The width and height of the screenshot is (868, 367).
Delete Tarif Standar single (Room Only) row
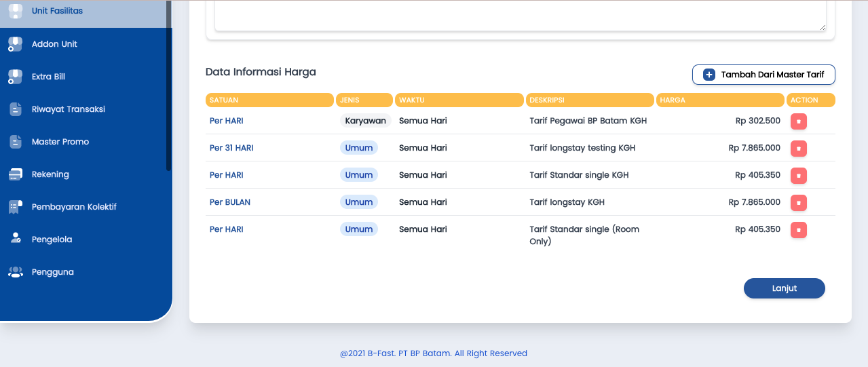point(798,230)
